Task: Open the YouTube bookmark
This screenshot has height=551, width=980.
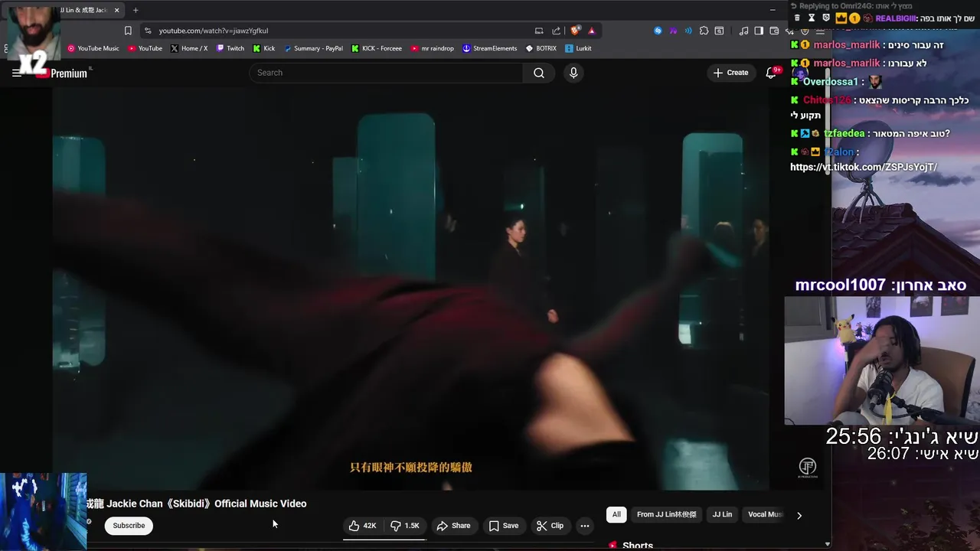Action: click(145, 48)
